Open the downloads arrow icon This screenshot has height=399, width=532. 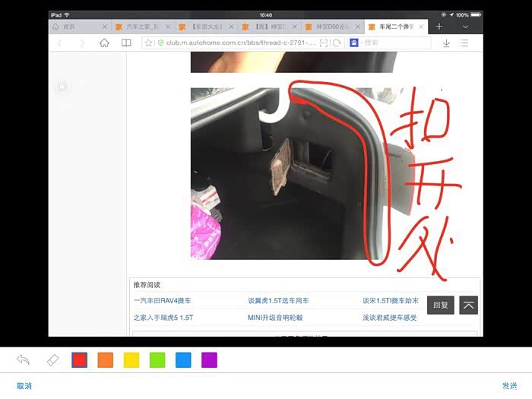pyautogui.click(x=446, y=43)
